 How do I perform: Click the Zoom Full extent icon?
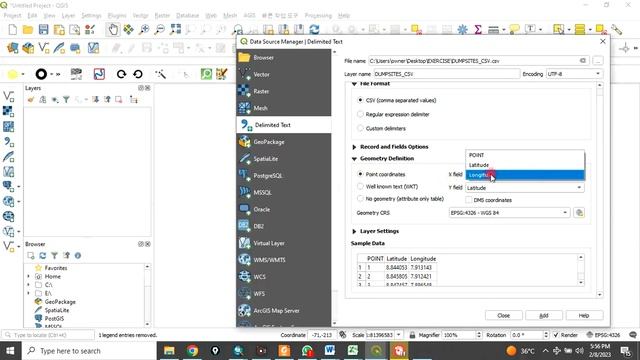pos(176,29)
